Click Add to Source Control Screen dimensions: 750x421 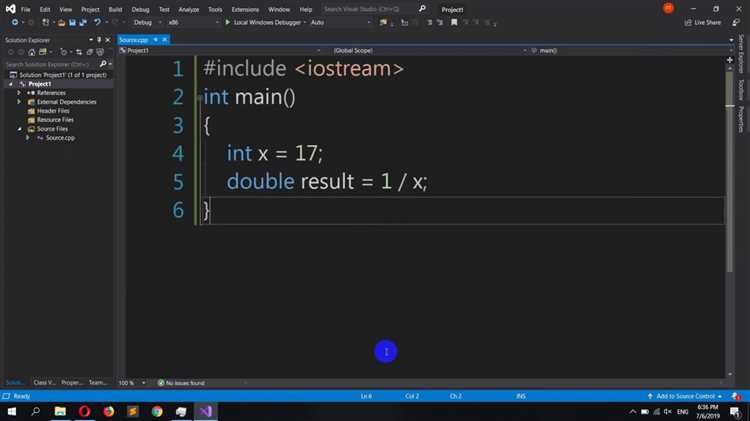click(x=685, y=396)
